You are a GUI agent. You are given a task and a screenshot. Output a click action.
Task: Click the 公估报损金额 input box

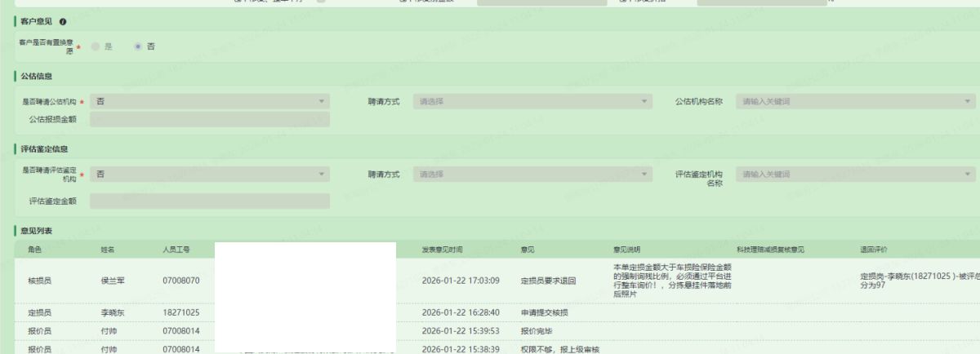(x=209, y=120)
